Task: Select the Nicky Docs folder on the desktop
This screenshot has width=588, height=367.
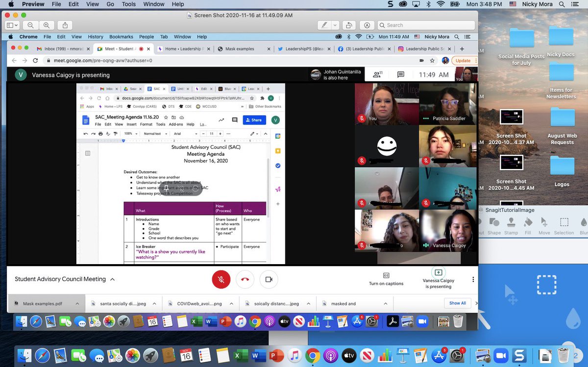Action: tap(561, 41)
